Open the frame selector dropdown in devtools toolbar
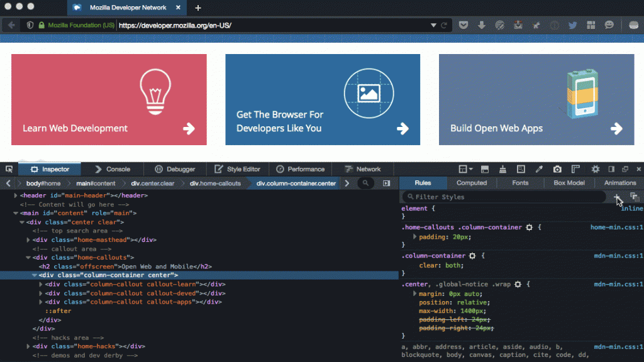 click(x=465, y=169)
